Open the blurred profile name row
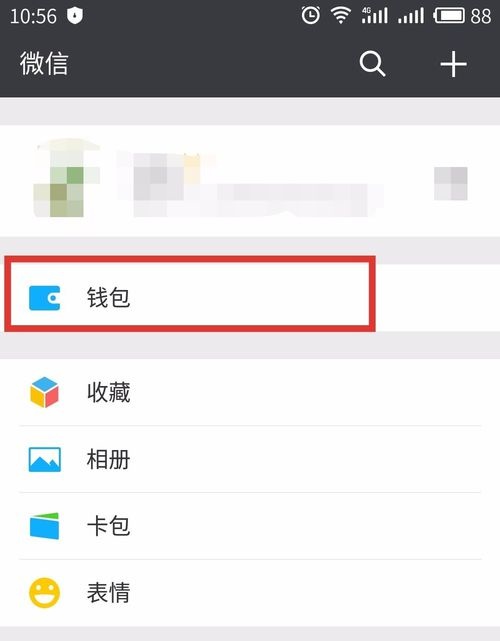 (x=250, y=181)
